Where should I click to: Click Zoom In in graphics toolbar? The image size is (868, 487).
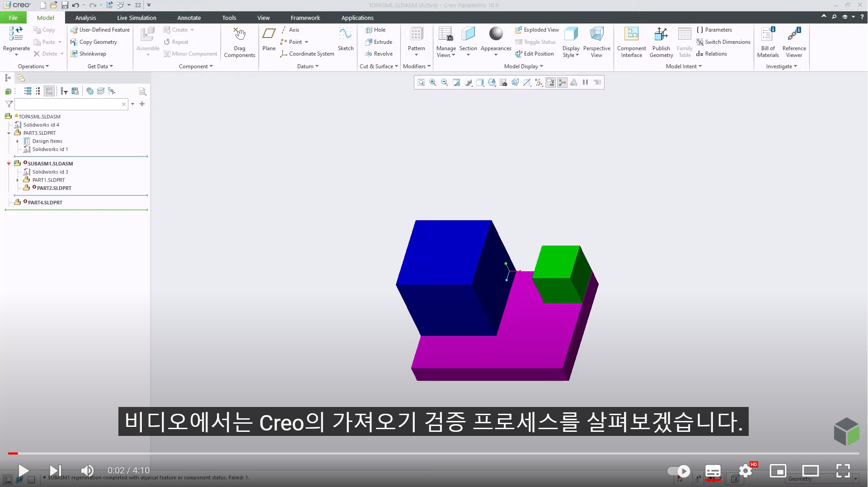coord(433,82)
